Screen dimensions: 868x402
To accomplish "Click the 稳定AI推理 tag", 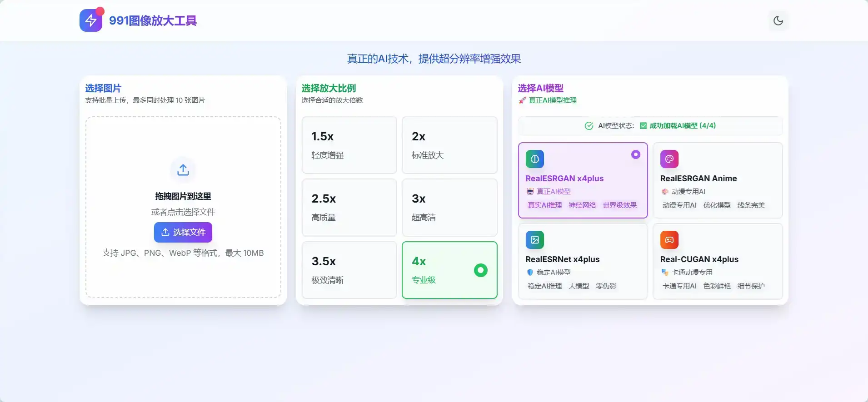I will pyautogui.click(x=545, y=286).
